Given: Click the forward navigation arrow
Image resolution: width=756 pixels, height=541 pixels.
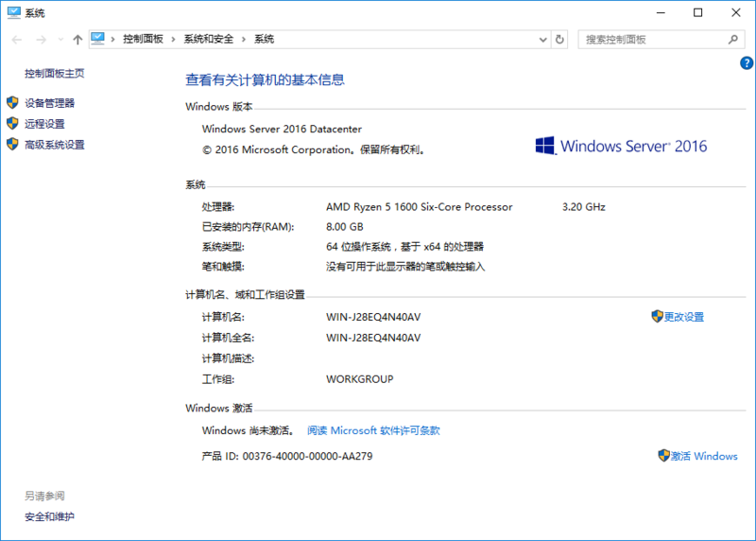Looking at the screenshot, I should (x=42, y=40).
